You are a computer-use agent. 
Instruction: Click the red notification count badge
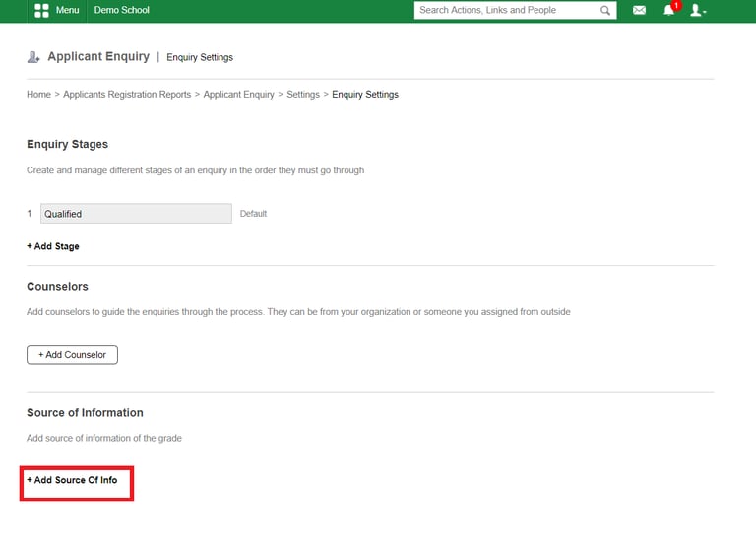[676, 5]
